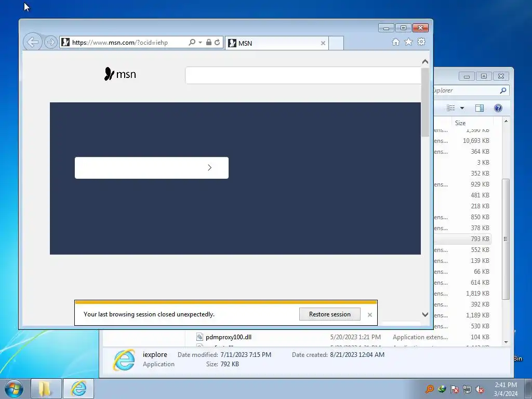Open Windows Explorer from taskbar
Screen dimensions: 532x399
[46, 389]
